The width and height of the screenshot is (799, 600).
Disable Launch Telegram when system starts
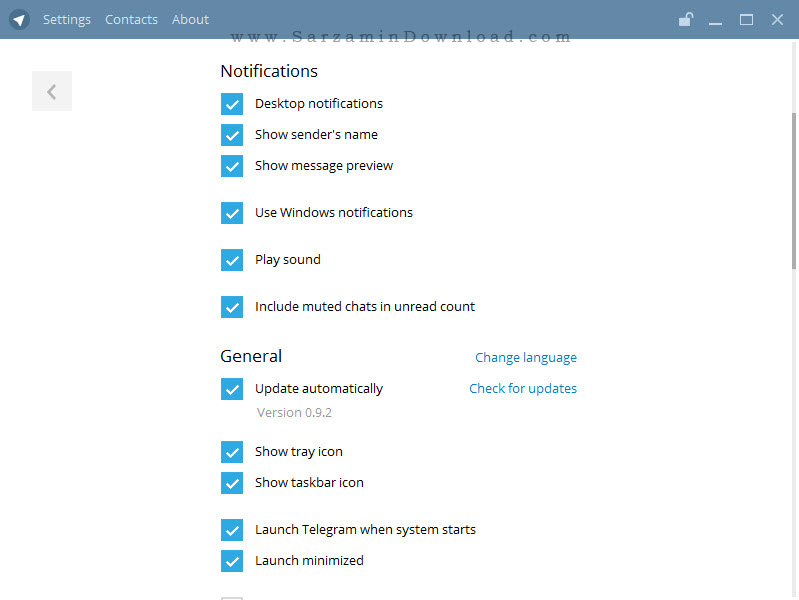click(x=232, y=530)
